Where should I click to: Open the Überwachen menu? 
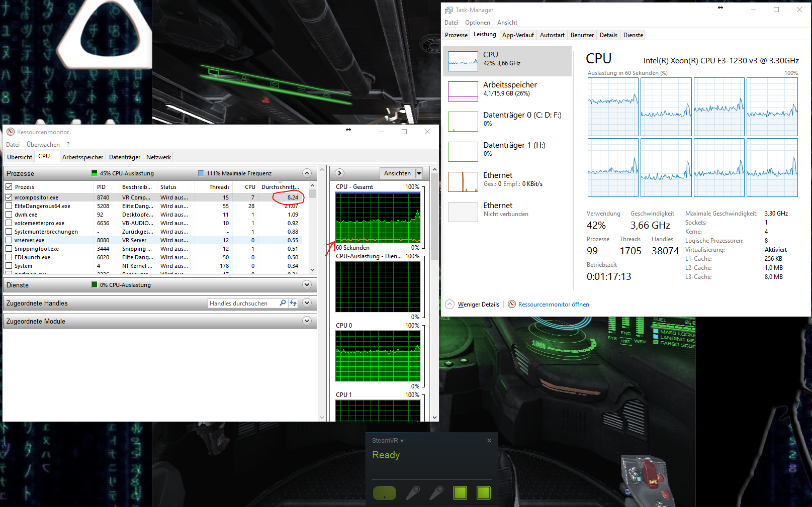click(43, 145)
